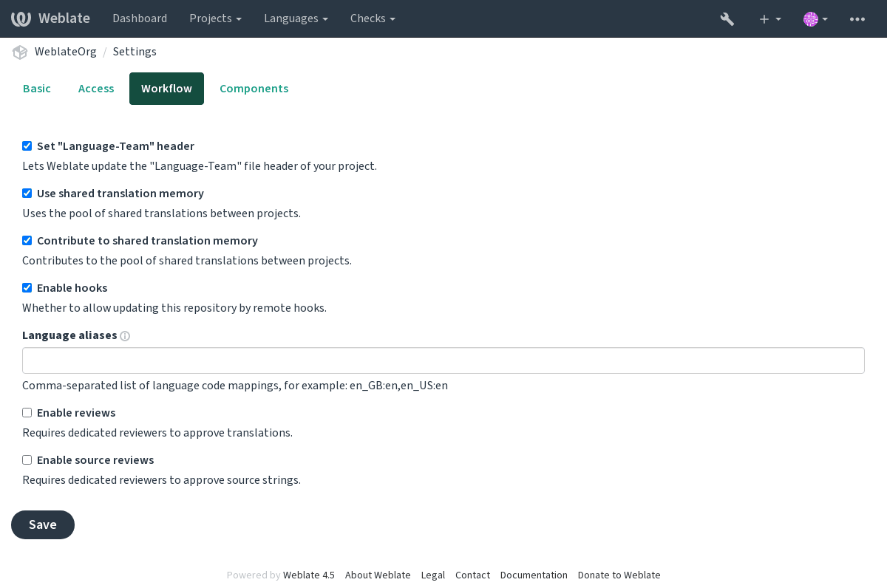Expand the Languages dropdown menu
The height and width of the screenshot is (588, 887).
tap(296, 18)
